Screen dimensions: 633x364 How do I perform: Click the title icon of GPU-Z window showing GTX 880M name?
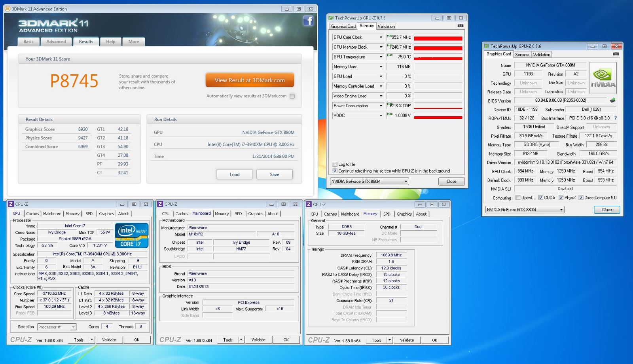[486, 46]
